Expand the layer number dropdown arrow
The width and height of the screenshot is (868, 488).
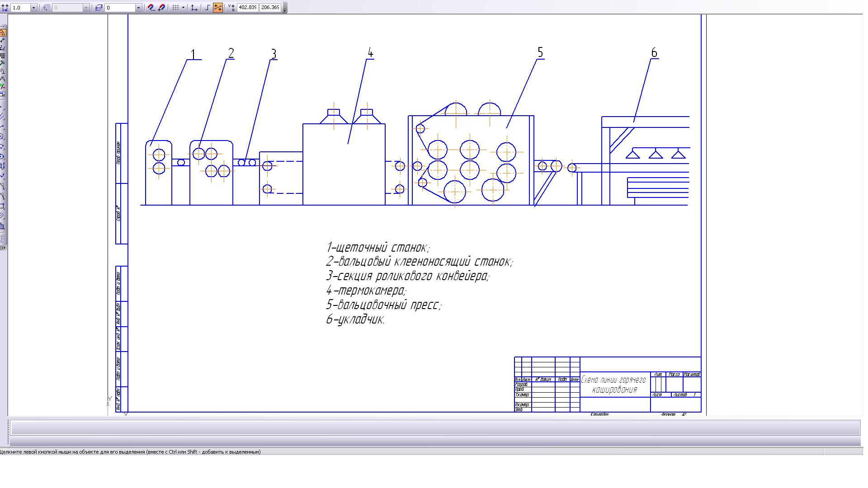(138, 8)
